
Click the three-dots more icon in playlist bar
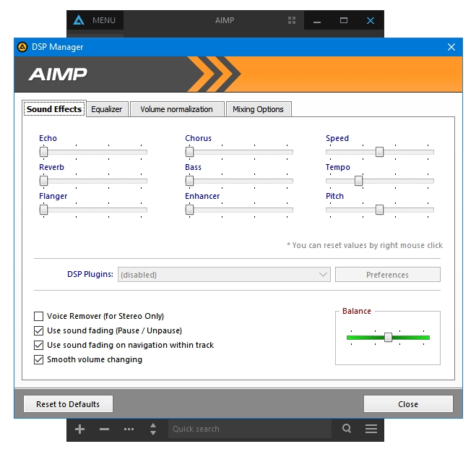click(x=129, y=429)
